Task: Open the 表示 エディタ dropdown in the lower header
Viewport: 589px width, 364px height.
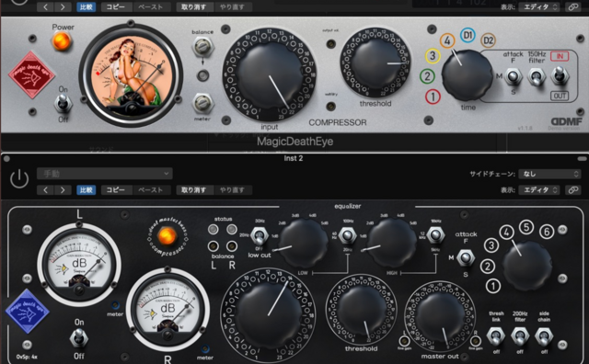Action: pyautogui.click(x=539, y=190)
